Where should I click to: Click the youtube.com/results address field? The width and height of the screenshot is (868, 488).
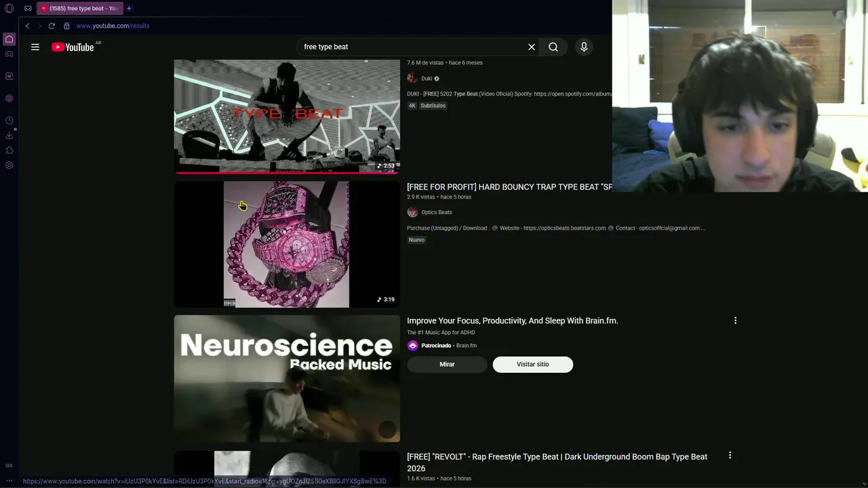pos(113,26)
